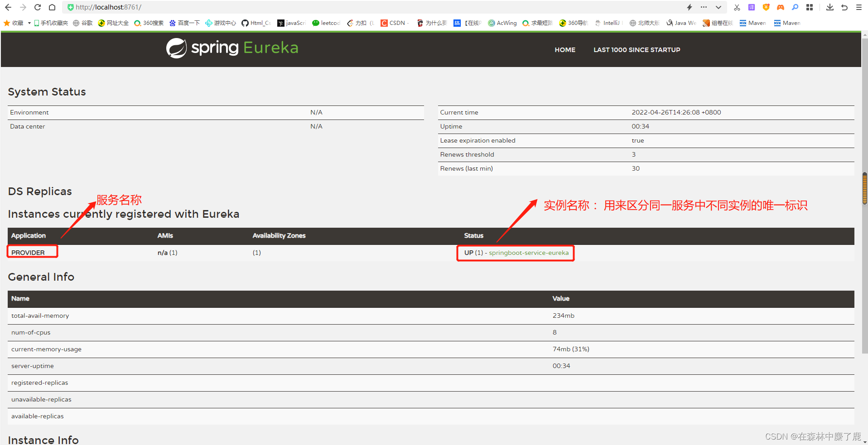Click the green security shield icon
This screenshot has height=445, width=868.
tap(70, 7)
